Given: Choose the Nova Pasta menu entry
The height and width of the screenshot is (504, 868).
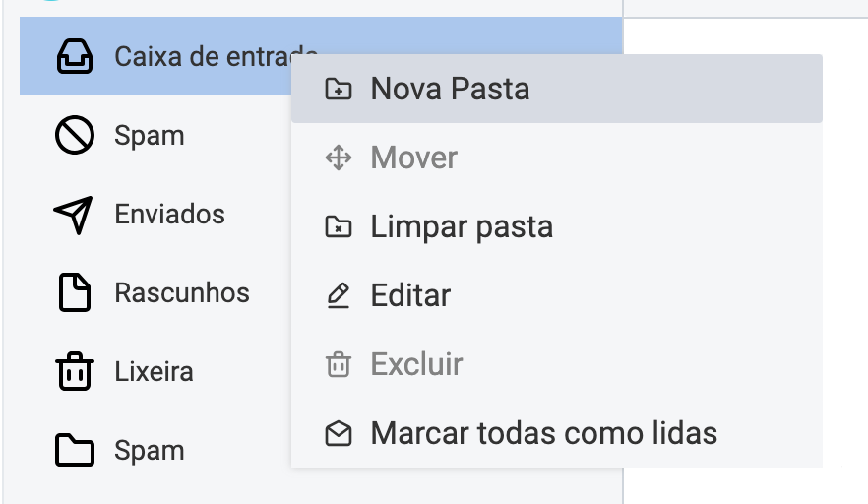Looking at the screenshot, I should click(450, 90).
